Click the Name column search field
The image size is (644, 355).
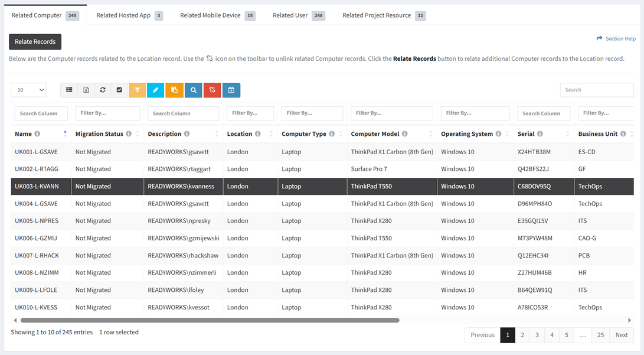[41, 113]
